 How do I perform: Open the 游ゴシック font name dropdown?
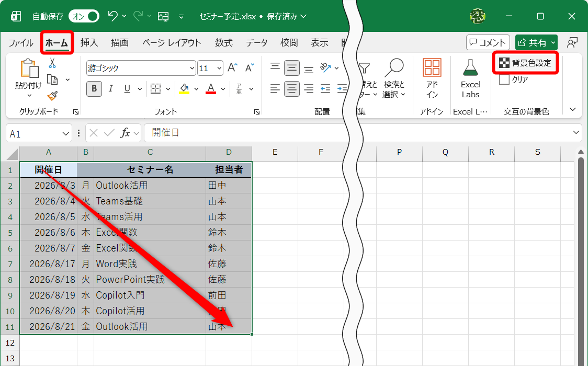point(192,68)
